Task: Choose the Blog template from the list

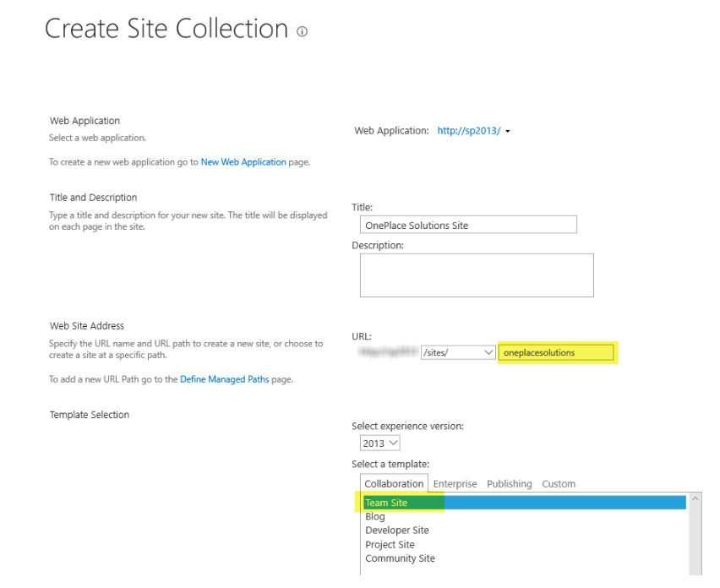Action: [x=375, y=516]
